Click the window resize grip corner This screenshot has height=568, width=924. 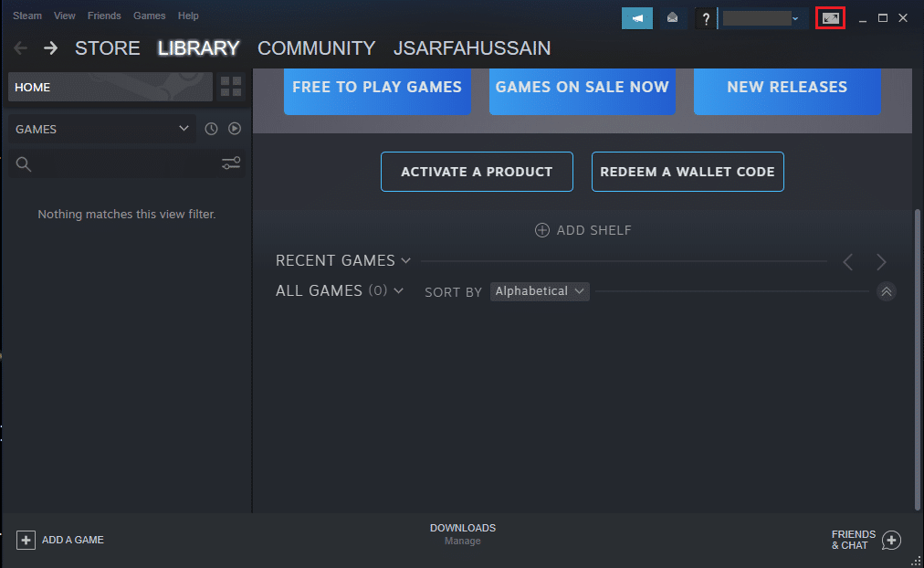(x=917, y=561)
